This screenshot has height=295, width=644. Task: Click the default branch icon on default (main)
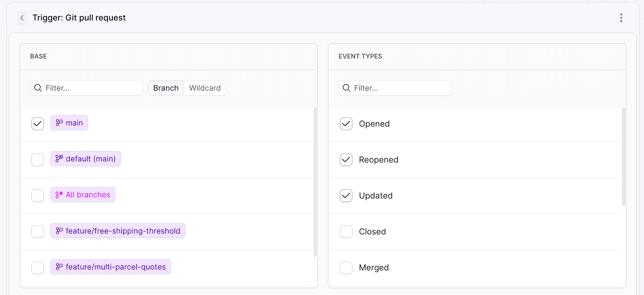pyautogui.click(x=59, y=158)
